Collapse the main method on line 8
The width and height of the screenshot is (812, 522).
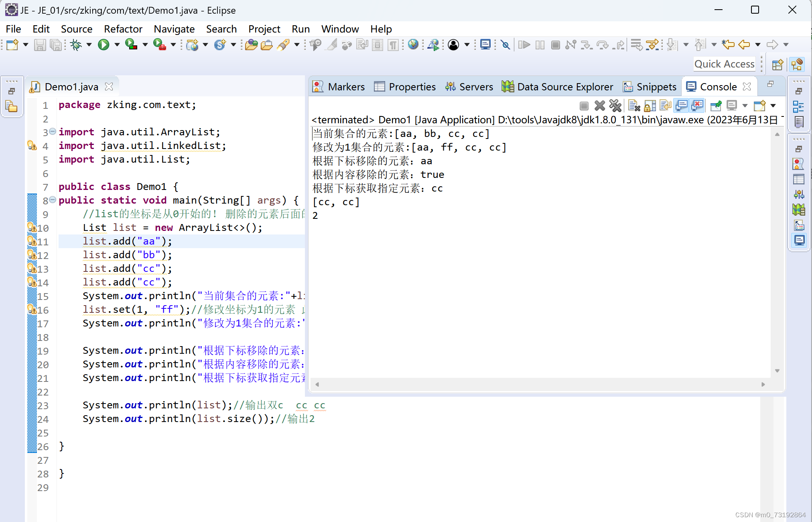click(53, 200)
